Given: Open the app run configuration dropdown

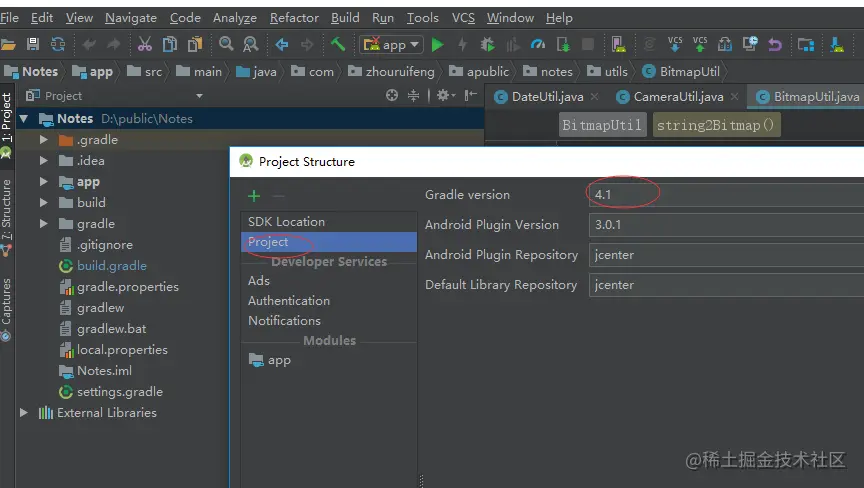Looking at the screenshot, I should tap(391, 45).
